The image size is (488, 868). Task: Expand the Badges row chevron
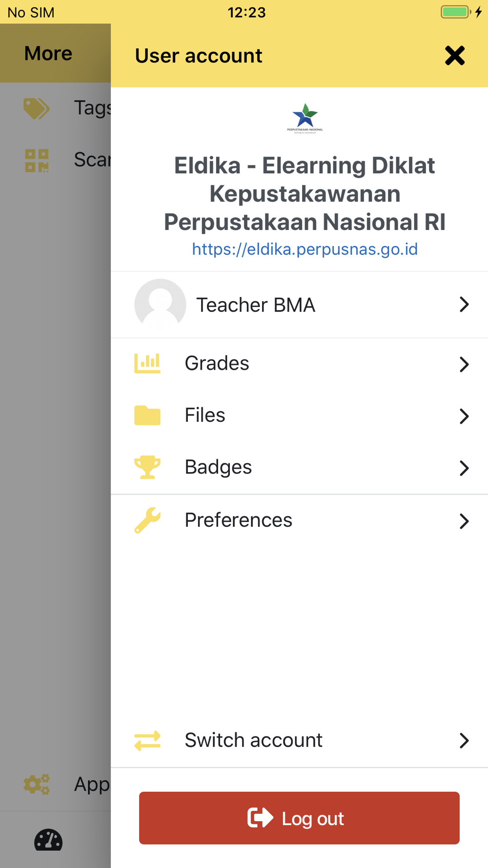pos(464,468)
